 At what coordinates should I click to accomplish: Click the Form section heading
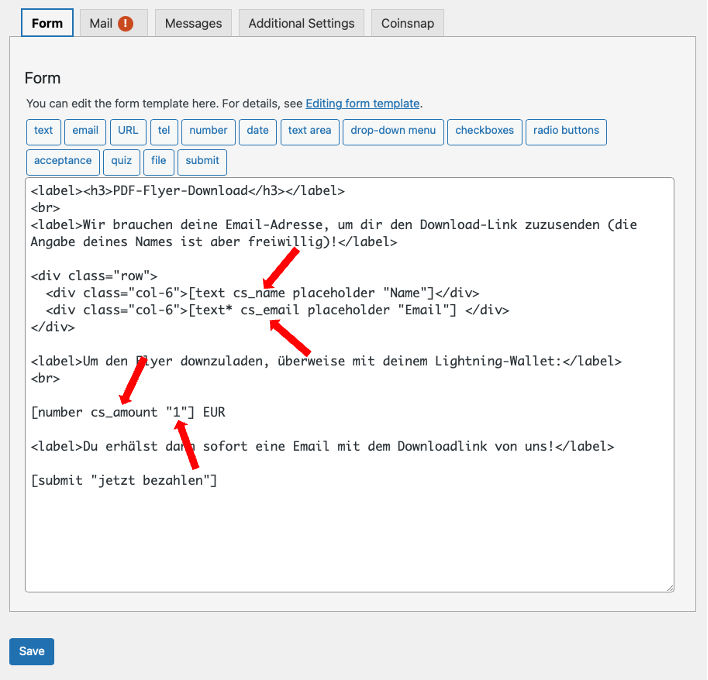pos(42,78)
